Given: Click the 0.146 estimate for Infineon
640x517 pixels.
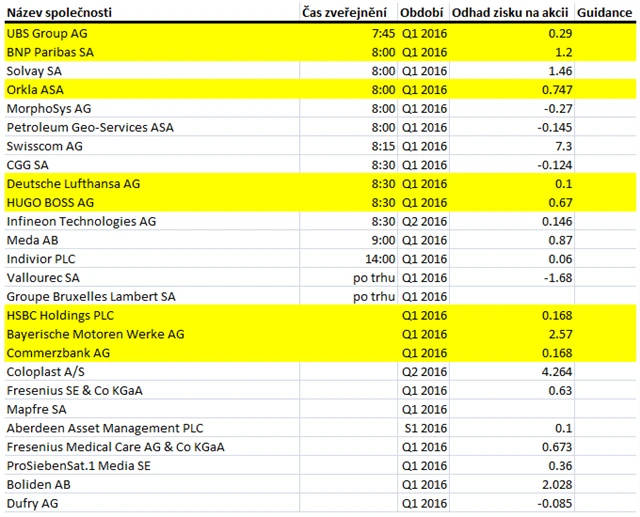Looking at the screenshot, I should (557, 221).
